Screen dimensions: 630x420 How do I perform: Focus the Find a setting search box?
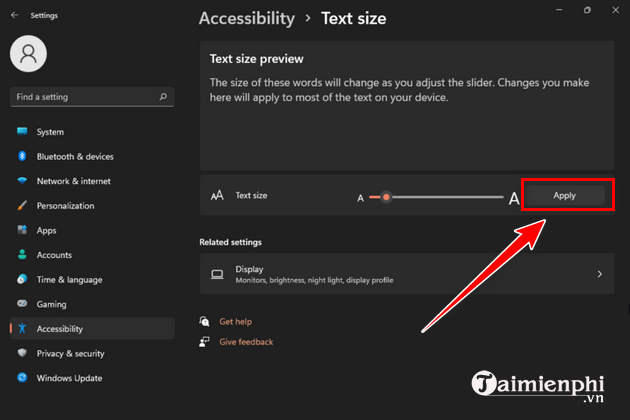(80, 97)
